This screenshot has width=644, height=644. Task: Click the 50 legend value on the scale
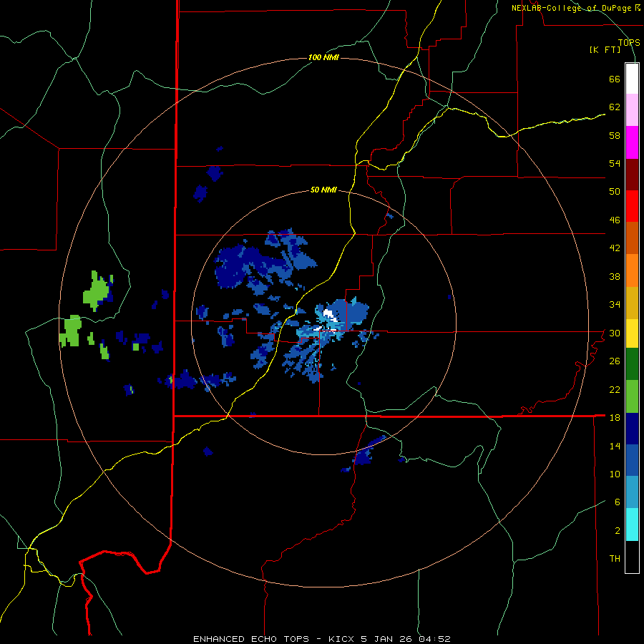pos(615,192)
